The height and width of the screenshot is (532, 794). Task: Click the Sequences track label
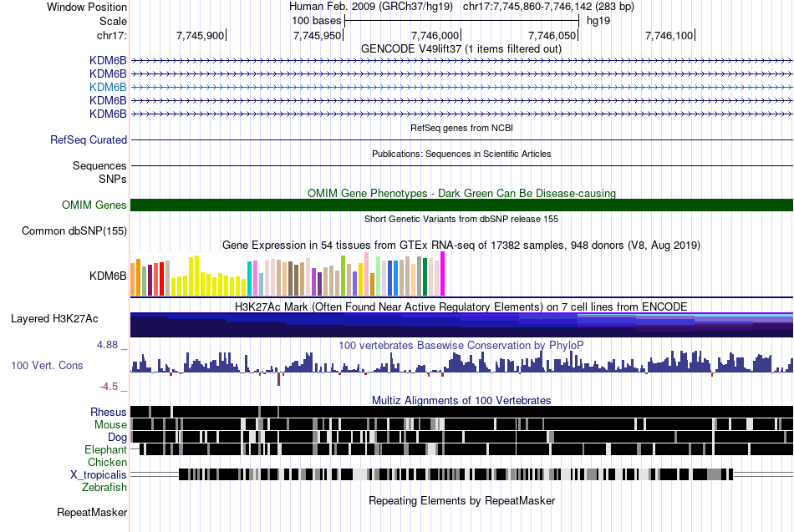coord(99,165)
